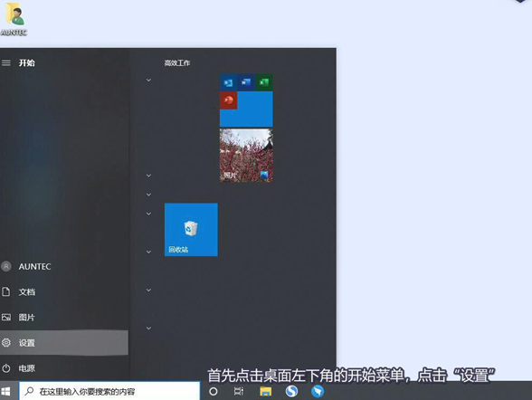Launch Word from the Office tile
The image size is (532, 400).
[x=246, y=82]
